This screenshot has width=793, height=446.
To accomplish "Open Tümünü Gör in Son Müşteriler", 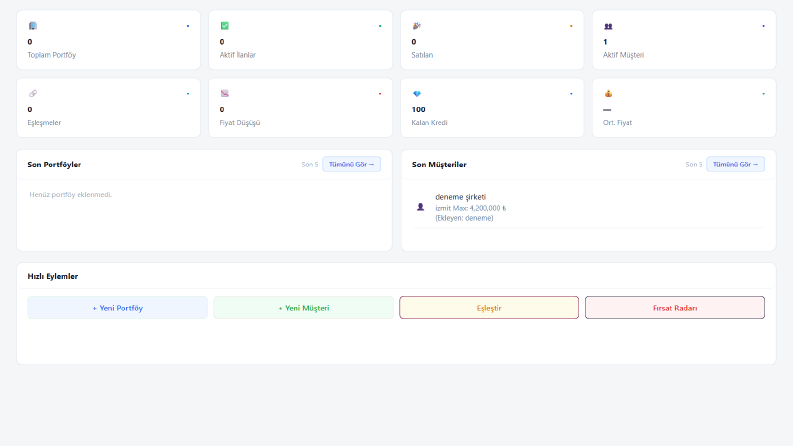I will tap(735, 164).
